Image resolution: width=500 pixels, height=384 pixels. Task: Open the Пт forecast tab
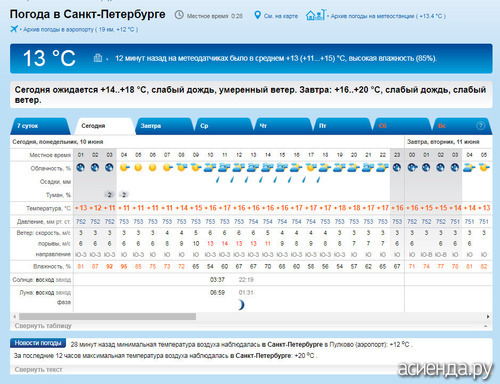pyautogui.click(x=343, y=126)
